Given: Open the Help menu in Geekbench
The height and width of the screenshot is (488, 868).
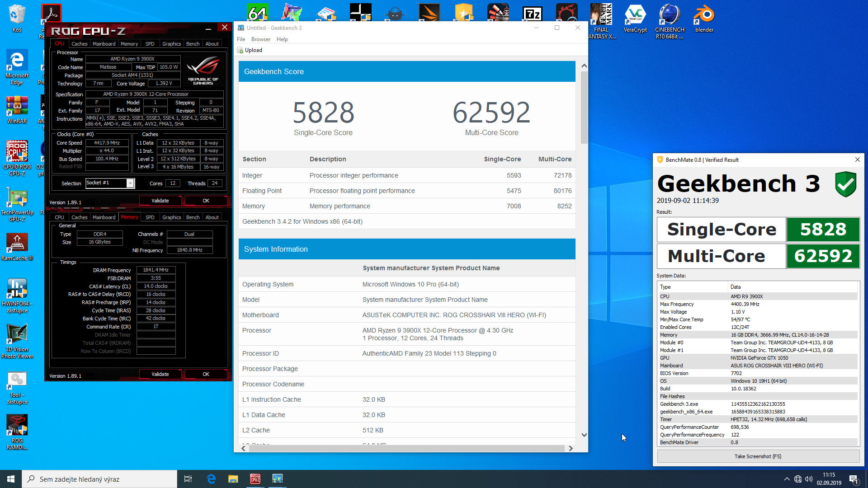Looking at the screenshot, I should coord(282,39).
